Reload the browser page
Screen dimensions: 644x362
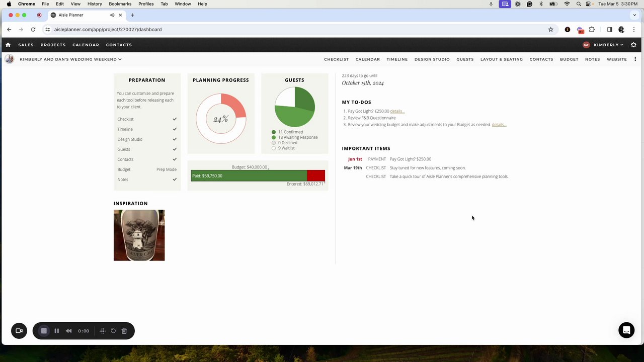[x=33, y=30]
